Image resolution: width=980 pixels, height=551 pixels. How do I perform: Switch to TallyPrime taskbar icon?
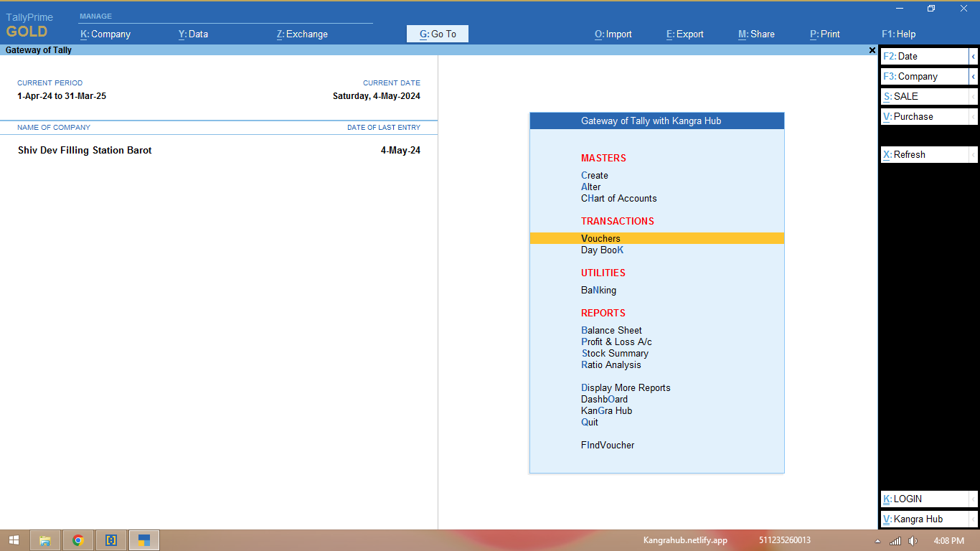tap(144, 540)
